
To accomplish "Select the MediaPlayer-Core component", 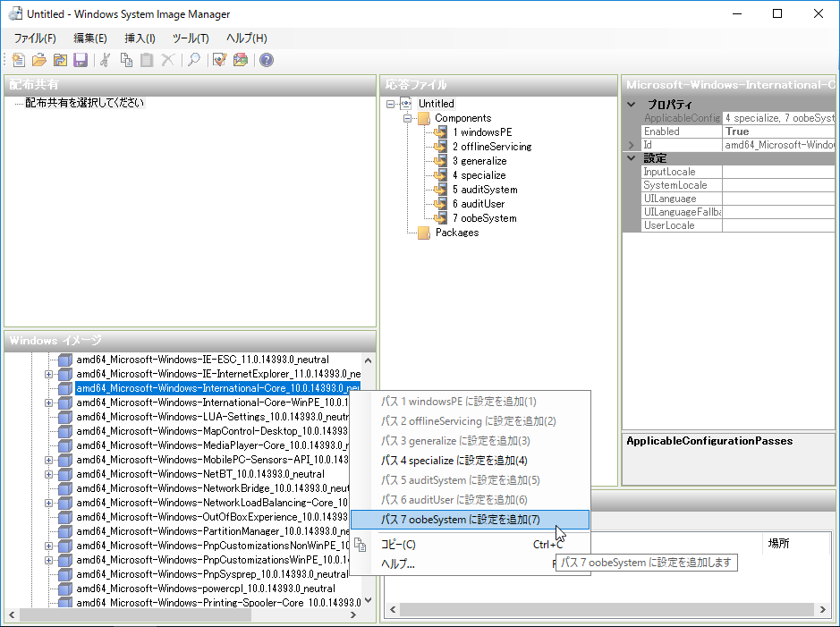I will 212,445.
